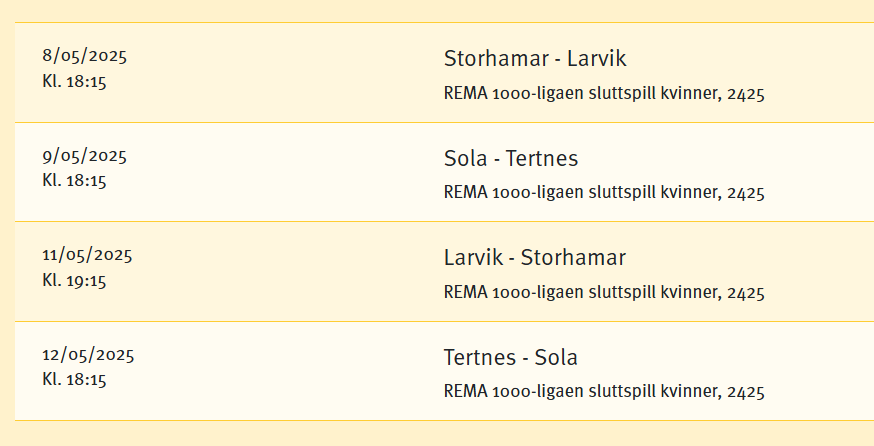
Task: Open the Tertnes - Sola match
Action: [510, 358]
